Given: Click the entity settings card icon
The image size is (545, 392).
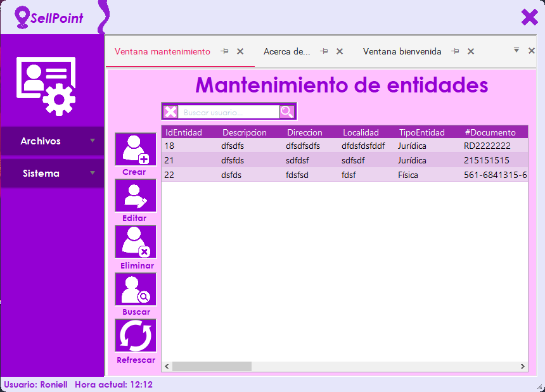Looking at the screenshot, I should 46,86.
